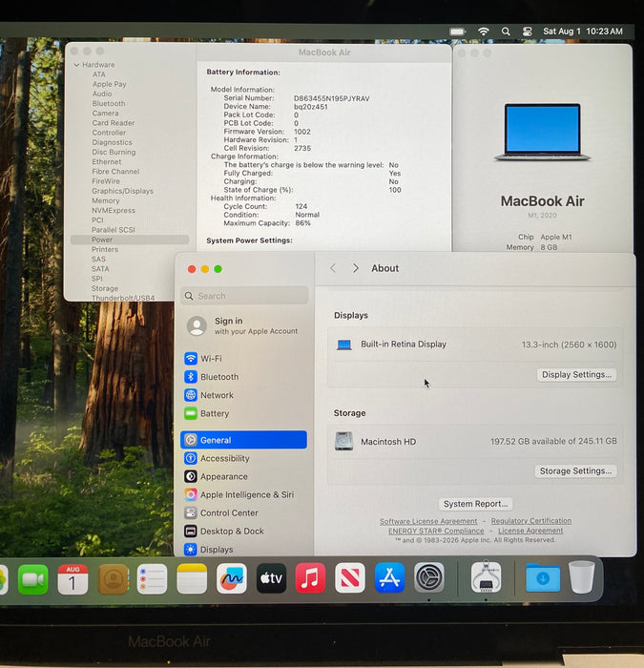Select General in the Settings sidebar
The width and height of the screenshot is (644, 668).
pos(244,440)
